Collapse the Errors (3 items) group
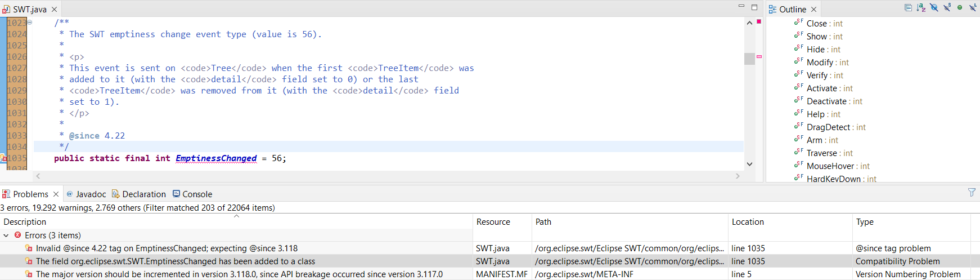 (6, 235)
